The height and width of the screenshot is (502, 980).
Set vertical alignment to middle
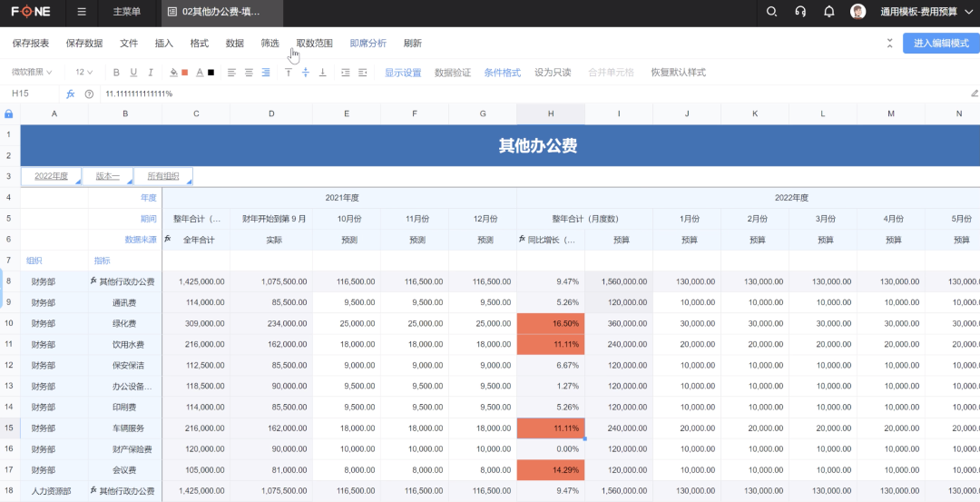306,73
